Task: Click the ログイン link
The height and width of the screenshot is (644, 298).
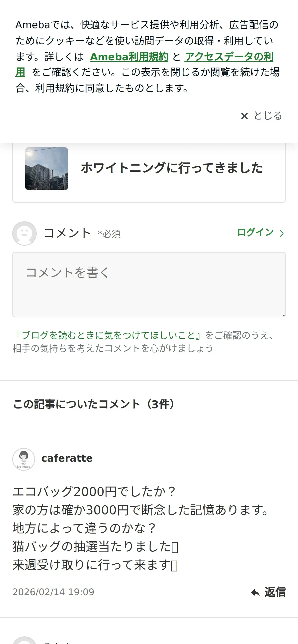Action: pyautogui.click(x=255, y=232)
